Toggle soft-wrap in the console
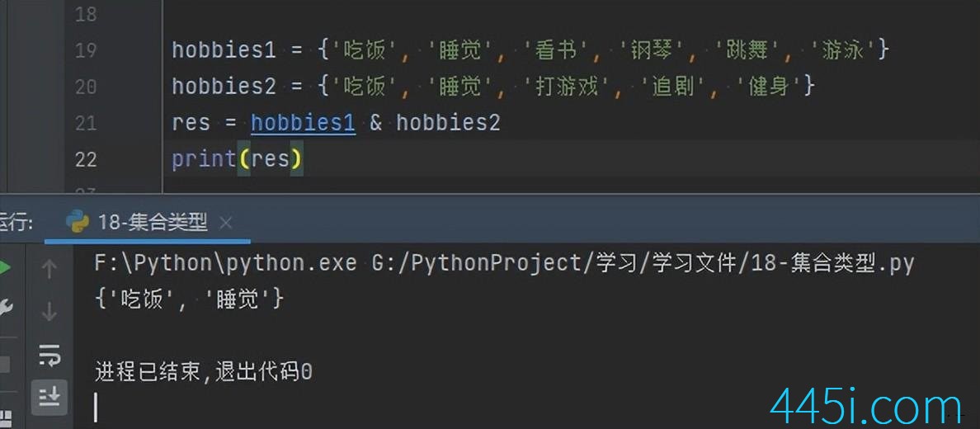This screenshot has width=980, height=429. point(49,356)
